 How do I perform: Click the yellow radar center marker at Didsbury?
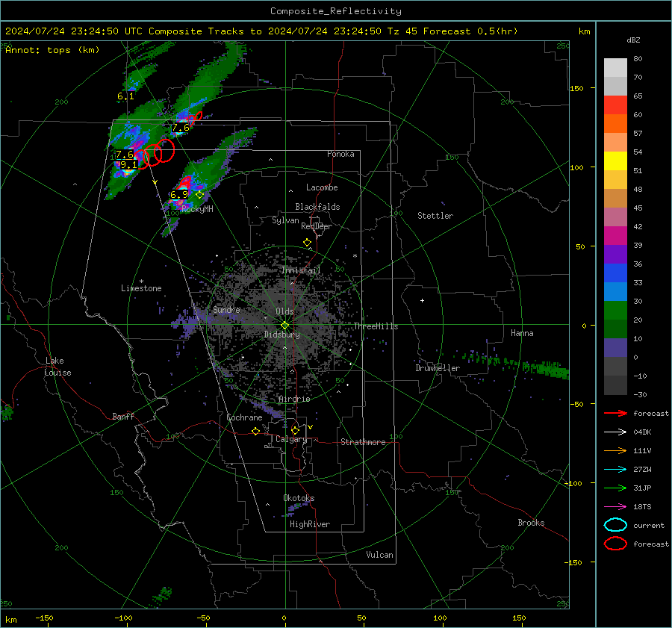point(284,326)
